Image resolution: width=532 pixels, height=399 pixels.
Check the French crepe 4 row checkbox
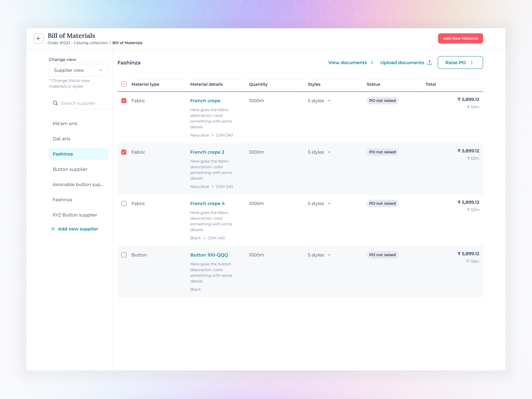tap(124, 203)
